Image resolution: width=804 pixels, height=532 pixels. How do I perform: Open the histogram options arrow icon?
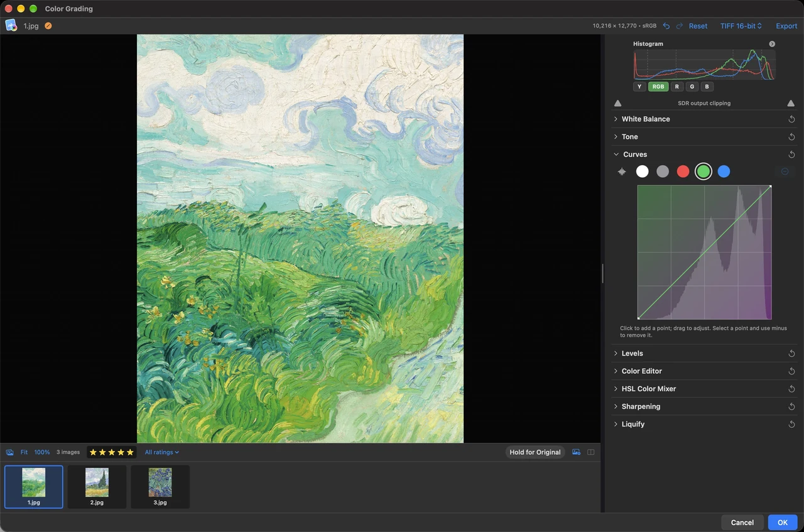coord(772,44)
